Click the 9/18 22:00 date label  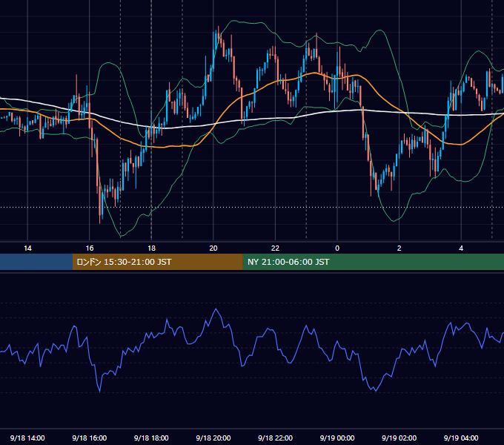[x=276, y=438]
